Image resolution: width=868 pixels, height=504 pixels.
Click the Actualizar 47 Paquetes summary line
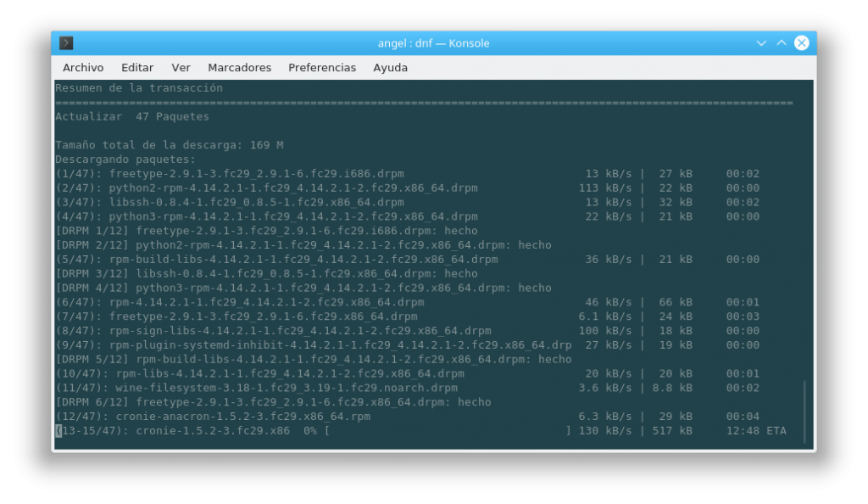tap(132, 116)
